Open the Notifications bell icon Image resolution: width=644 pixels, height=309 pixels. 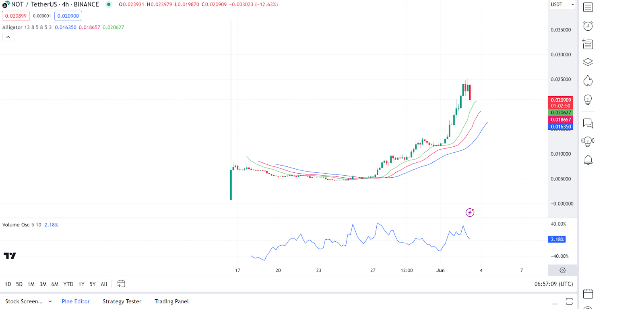(588, 160)
